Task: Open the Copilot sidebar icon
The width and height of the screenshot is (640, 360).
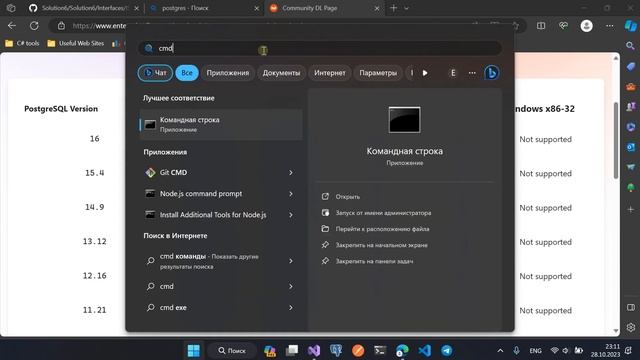Action: (631, 26)
